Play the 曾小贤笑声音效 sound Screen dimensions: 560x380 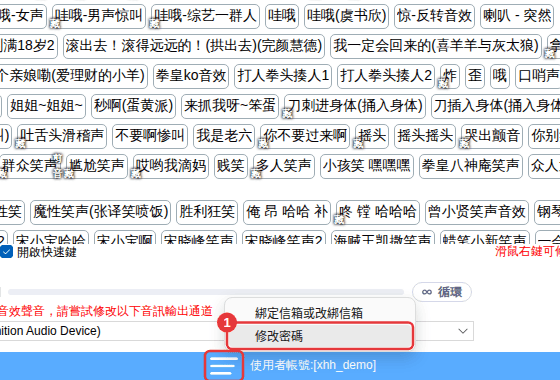pyautogui.click(x=477, y=212)
